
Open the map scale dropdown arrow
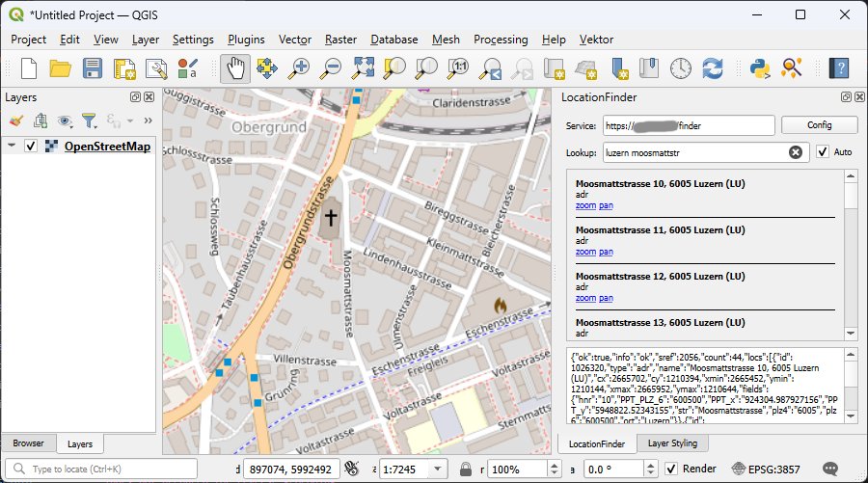pyautogui.click(x=438, y=470)
